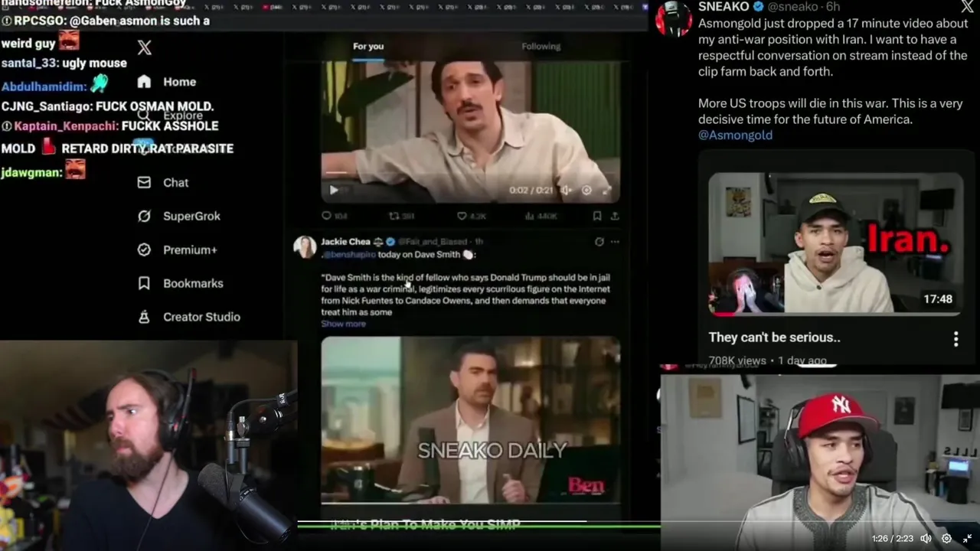The width and height of the screenshot is (980, 551).
Task: Like the top video post heart icon
Action: 462,217
